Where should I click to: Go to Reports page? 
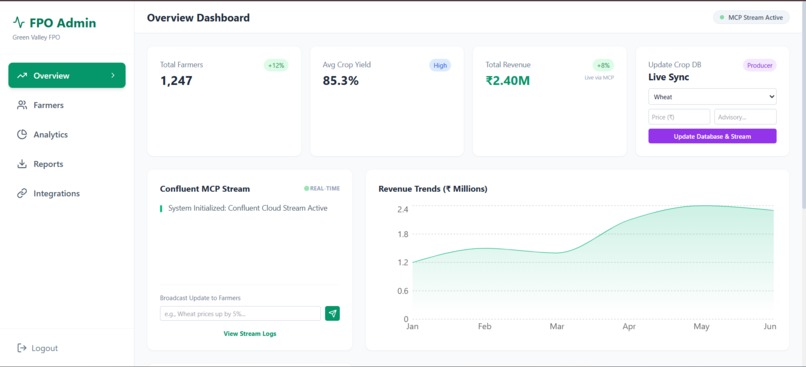point(67,164)
